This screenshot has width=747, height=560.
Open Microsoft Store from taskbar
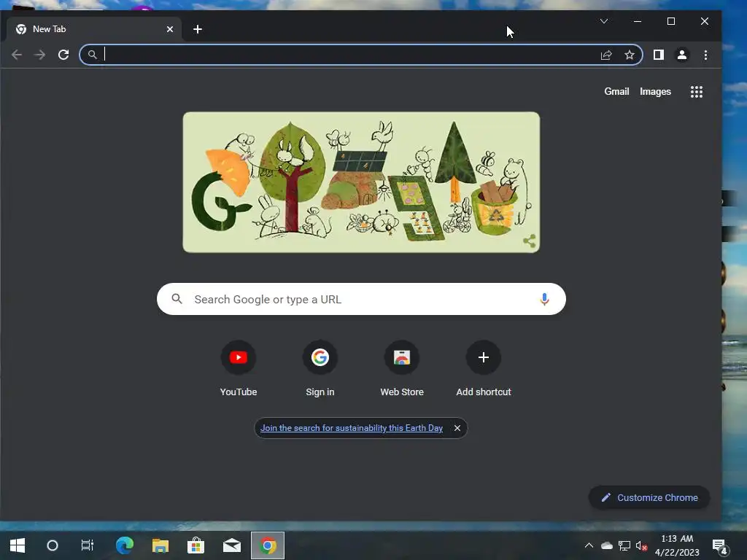[x=196, y=545]
